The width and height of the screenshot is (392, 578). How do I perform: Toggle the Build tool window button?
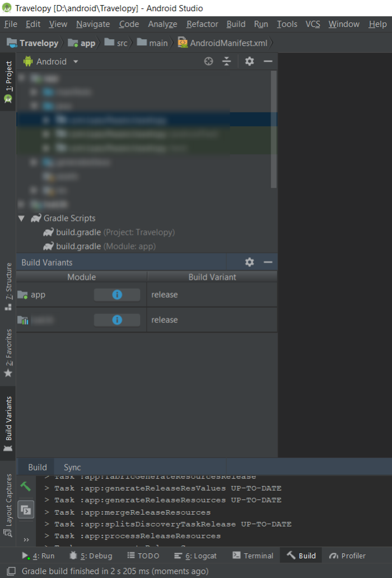301,556
